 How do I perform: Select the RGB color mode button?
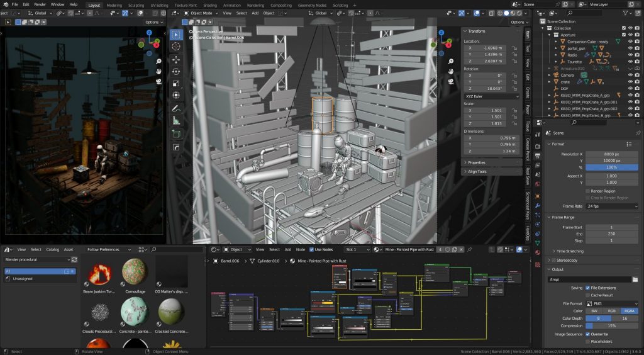click(x=612, y=311)
